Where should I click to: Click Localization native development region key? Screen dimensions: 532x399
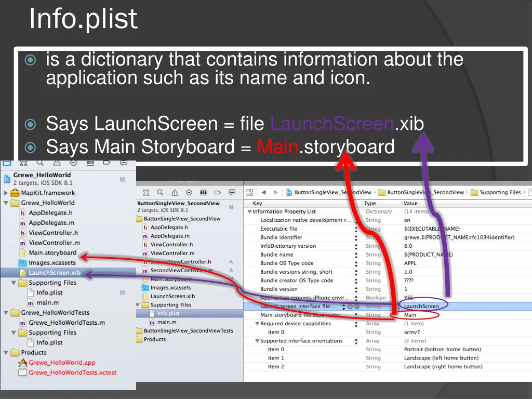(x=305, y=220)
